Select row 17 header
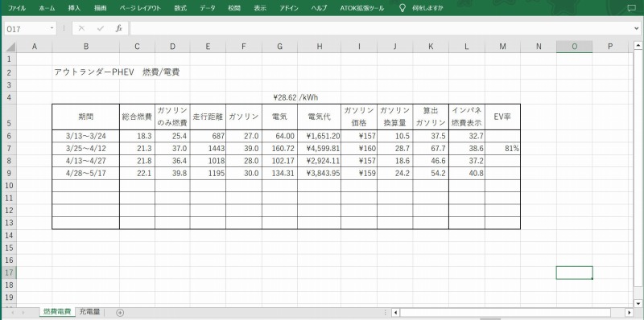Viewport: 644px width, 320px height. pyautogui.click(x=10, y=273)
